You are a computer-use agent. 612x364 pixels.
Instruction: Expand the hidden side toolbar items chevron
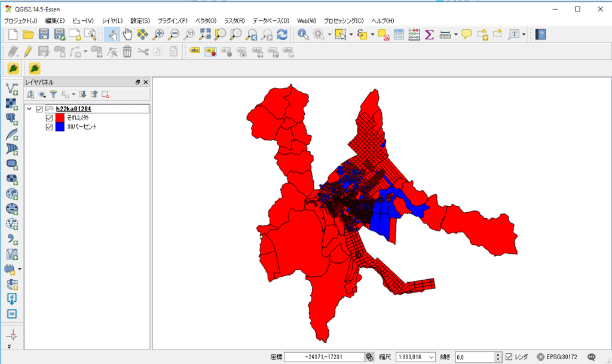click(9, 346)
